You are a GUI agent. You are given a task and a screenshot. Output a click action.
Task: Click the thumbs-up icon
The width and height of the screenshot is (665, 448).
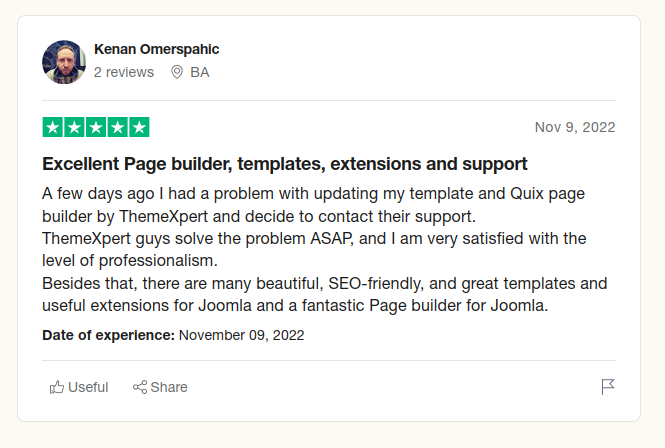pyautogui.click(x=57, y=387)
